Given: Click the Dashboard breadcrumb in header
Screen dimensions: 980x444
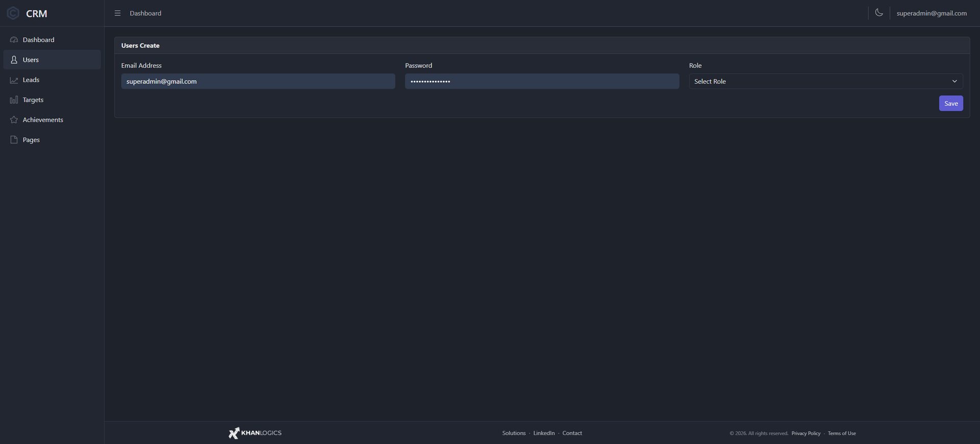Looking at the screenshot, I should 145,13.
